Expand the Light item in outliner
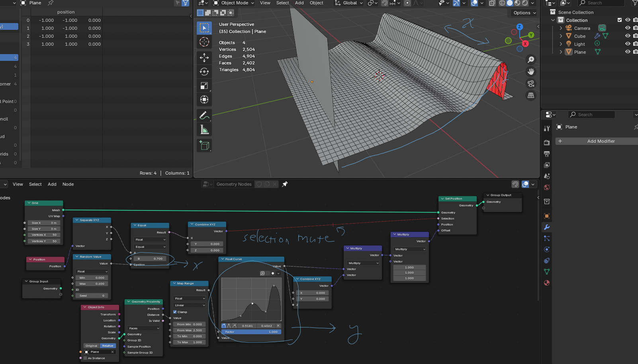638x364 pixels. [561, 44]
